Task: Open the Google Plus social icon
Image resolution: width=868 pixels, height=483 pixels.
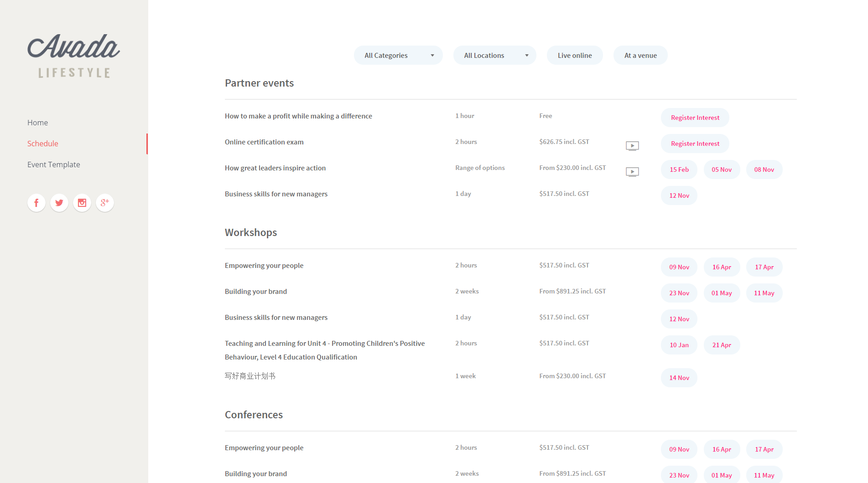Action: [105, 203]
